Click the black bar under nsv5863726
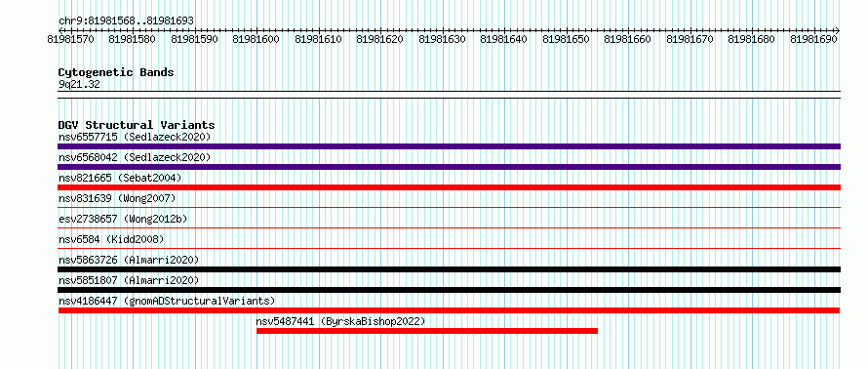 (x=449, y=269)
